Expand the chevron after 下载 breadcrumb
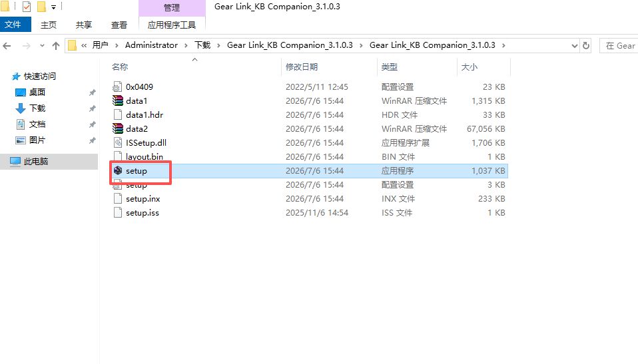The width and height of the screenshot is (638, 364). [218, 45]
